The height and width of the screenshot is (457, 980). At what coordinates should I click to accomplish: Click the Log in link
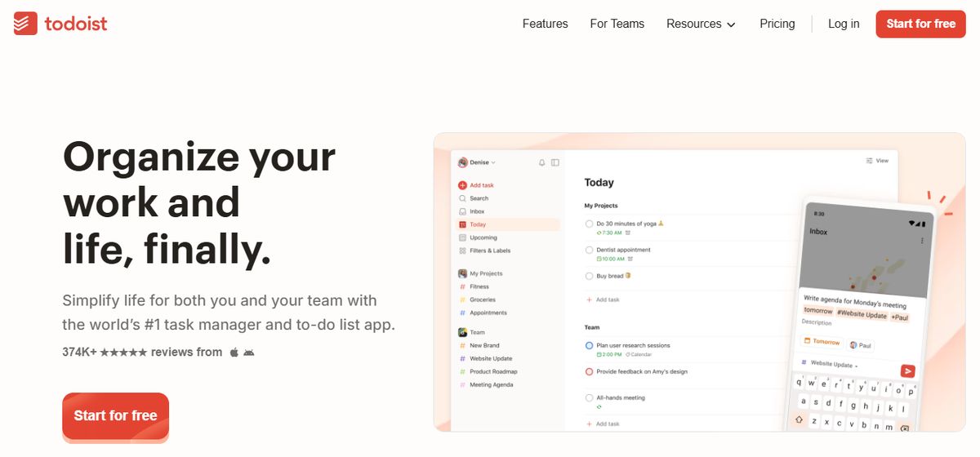click(x=844, y=24)
